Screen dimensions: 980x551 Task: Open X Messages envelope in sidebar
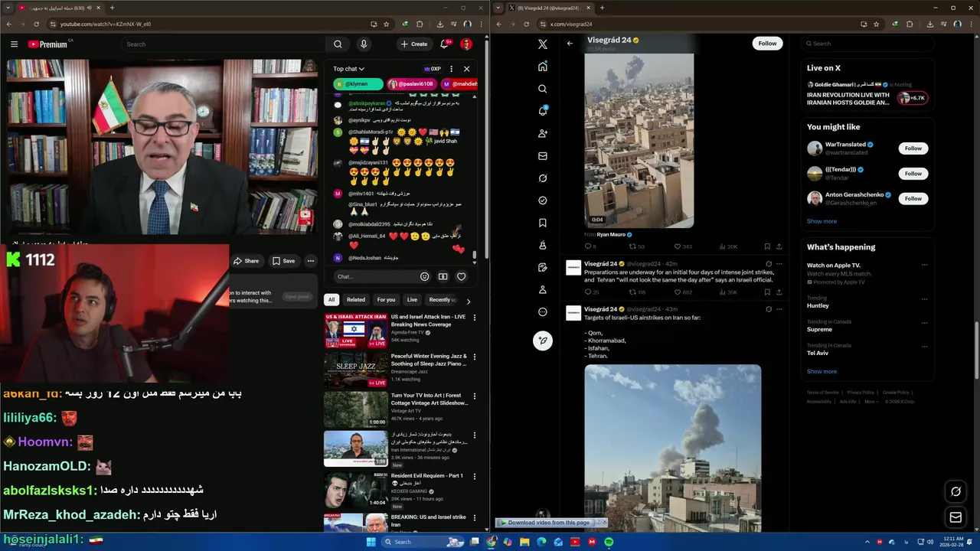(x=543, y=156)
